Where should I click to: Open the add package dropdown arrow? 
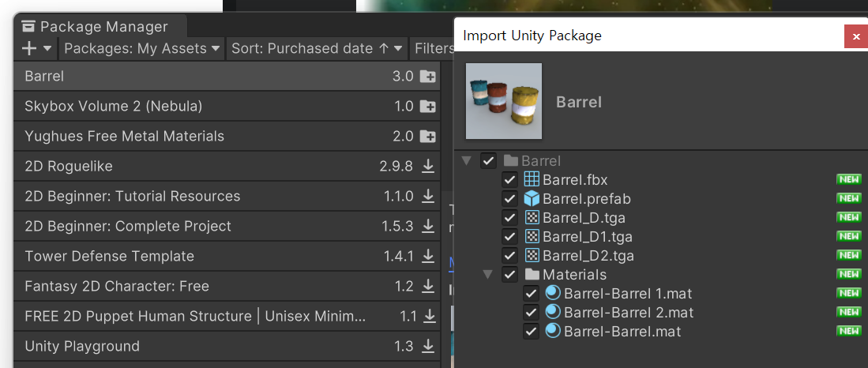[47, 49]
